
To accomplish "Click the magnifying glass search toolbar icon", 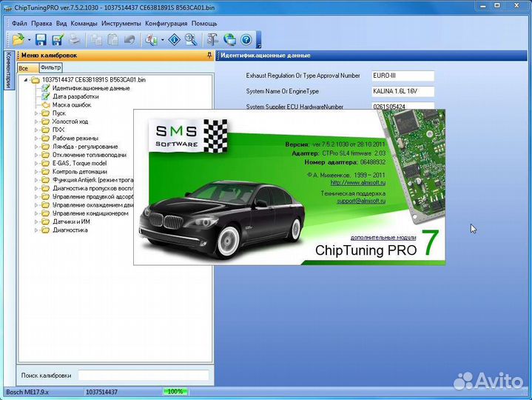I will [x=190, y=39].
